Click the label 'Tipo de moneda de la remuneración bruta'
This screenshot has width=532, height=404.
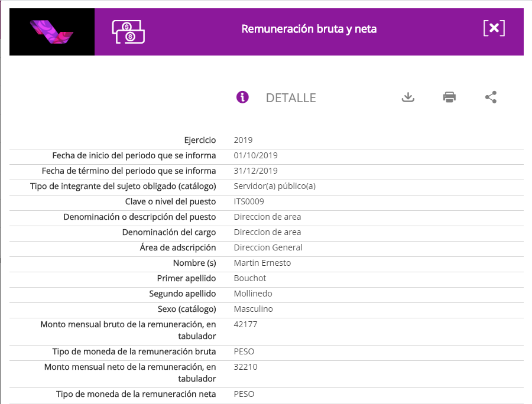pyautogui.click(x=134, y=351)
